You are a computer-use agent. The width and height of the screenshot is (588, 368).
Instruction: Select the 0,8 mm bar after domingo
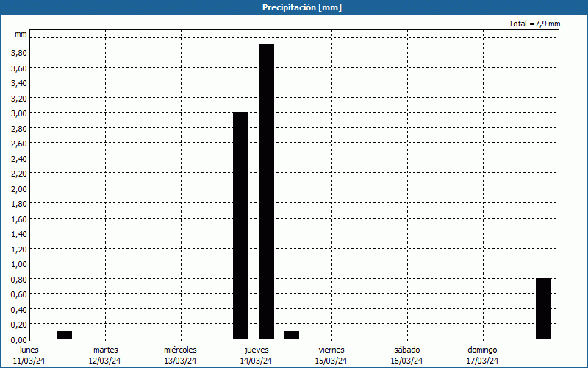(543, 308)
